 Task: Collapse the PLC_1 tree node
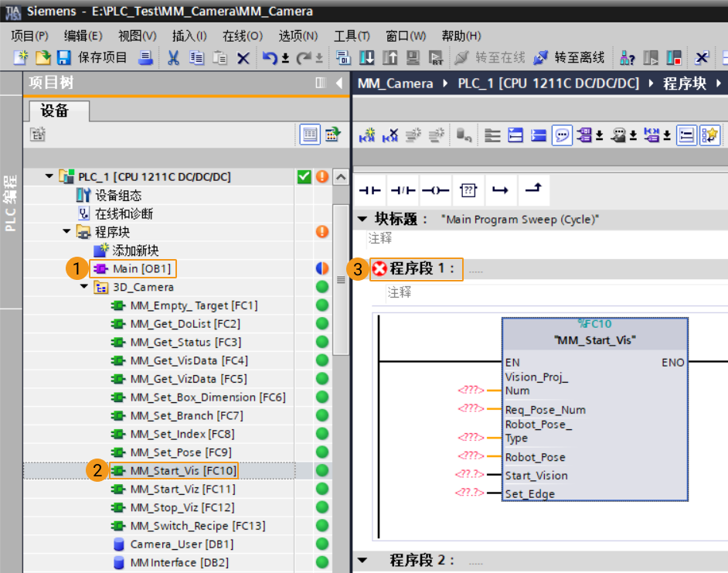49,176
